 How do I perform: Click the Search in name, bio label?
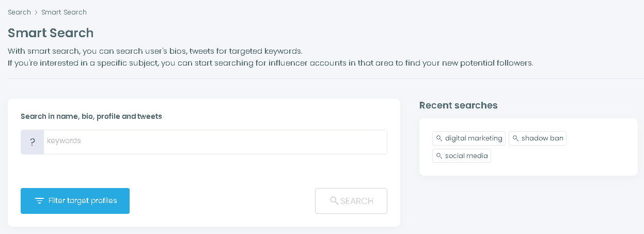click(91, 116)
